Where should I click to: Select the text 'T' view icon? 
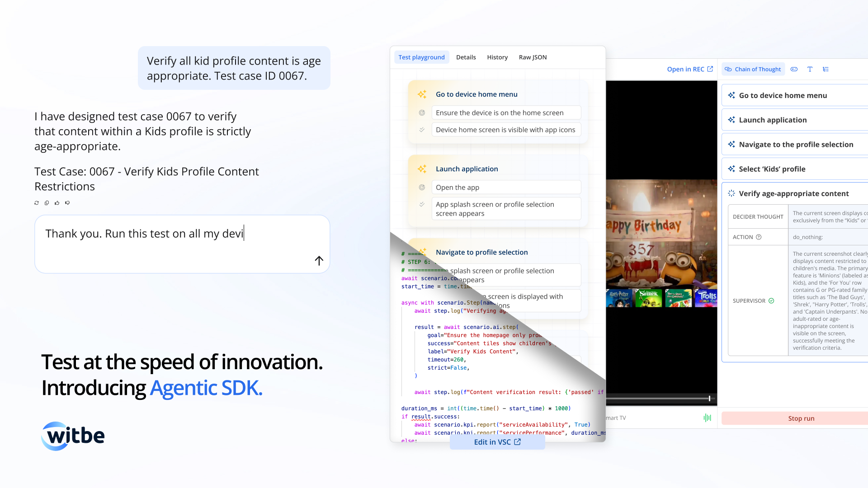click(810, 69)
